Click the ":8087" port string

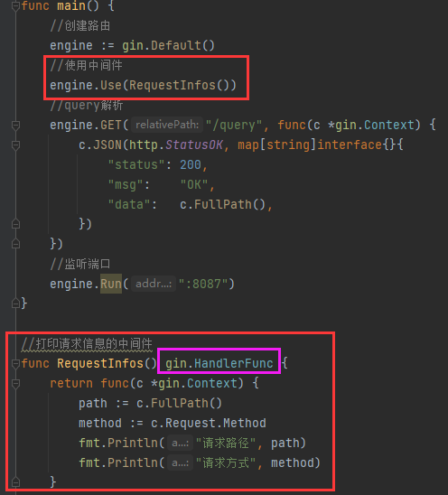point(203,284)
